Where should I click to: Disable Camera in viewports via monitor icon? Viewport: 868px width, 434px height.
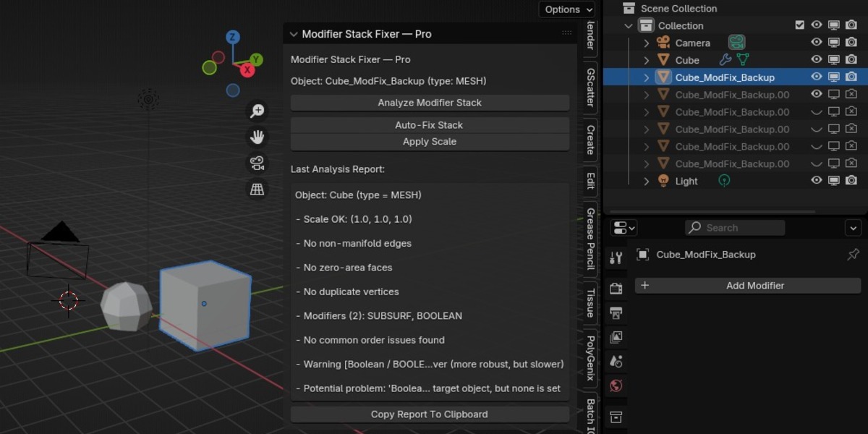(834, 43)
